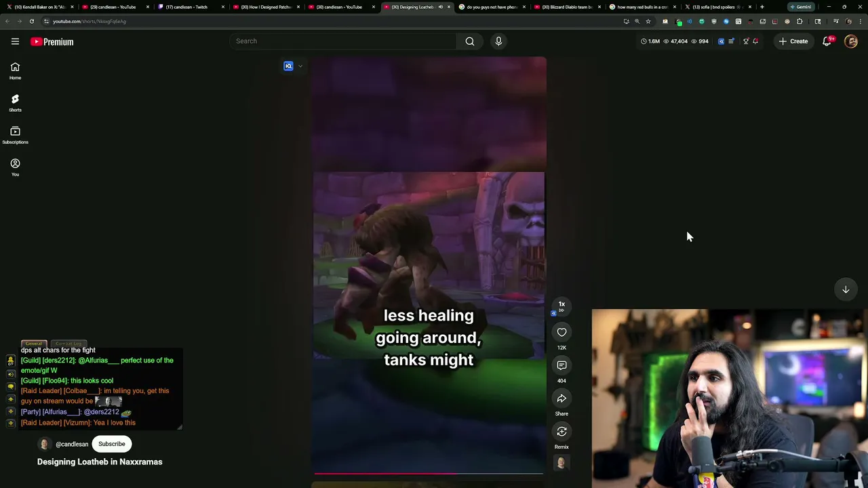Open Chrome's three-dot menu
Viewport: 868px width, 488px height.
coord(860,21)
